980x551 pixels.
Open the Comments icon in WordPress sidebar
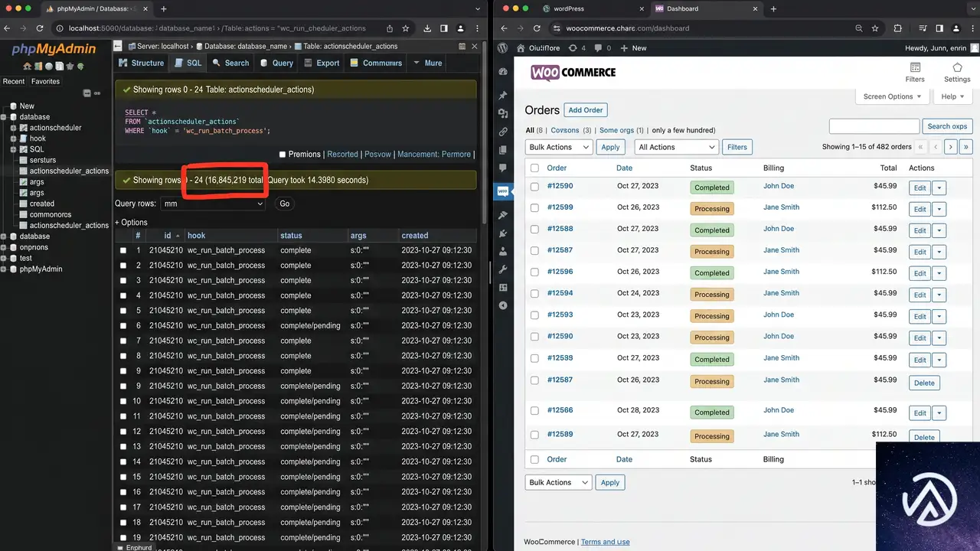tap(503, 168)
